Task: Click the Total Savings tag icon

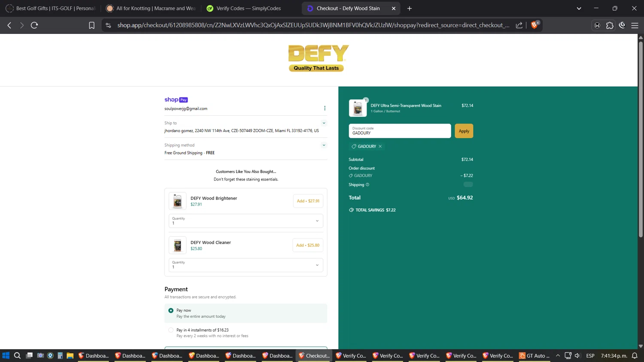Action: click(x=351, y=210)
